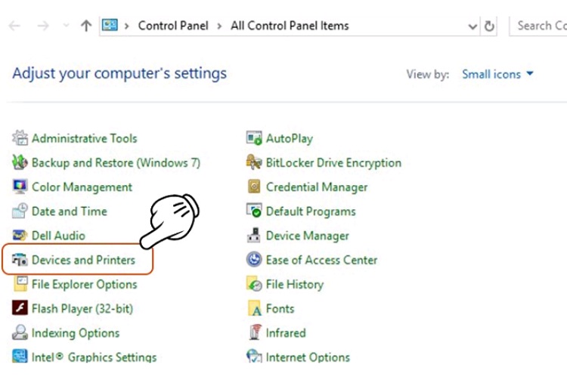This screenshot has width=567, height=392.
Task: Expand the chevron after Control Panel breadcrumb
Action: (219, 26)
